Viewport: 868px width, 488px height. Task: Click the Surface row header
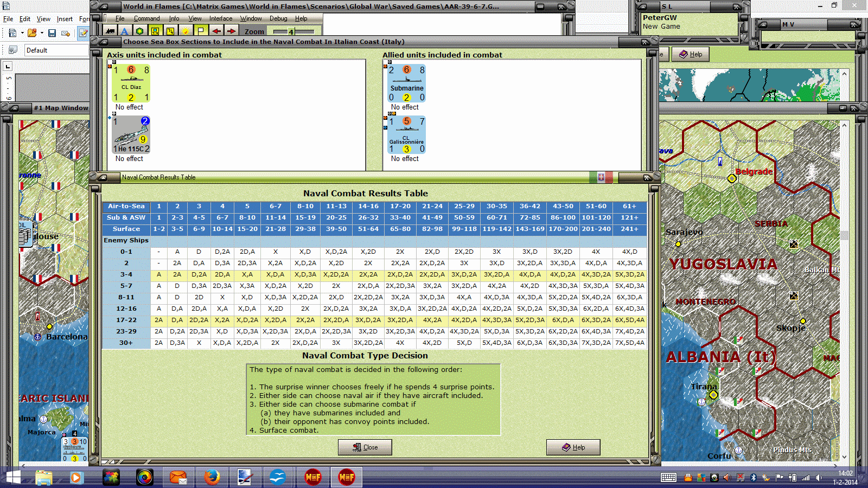[x=126, y=229]
